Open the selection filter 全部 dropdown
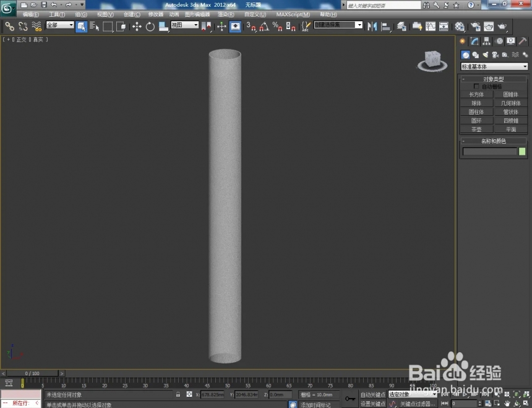532x408 pixels. tap(60, 25)
